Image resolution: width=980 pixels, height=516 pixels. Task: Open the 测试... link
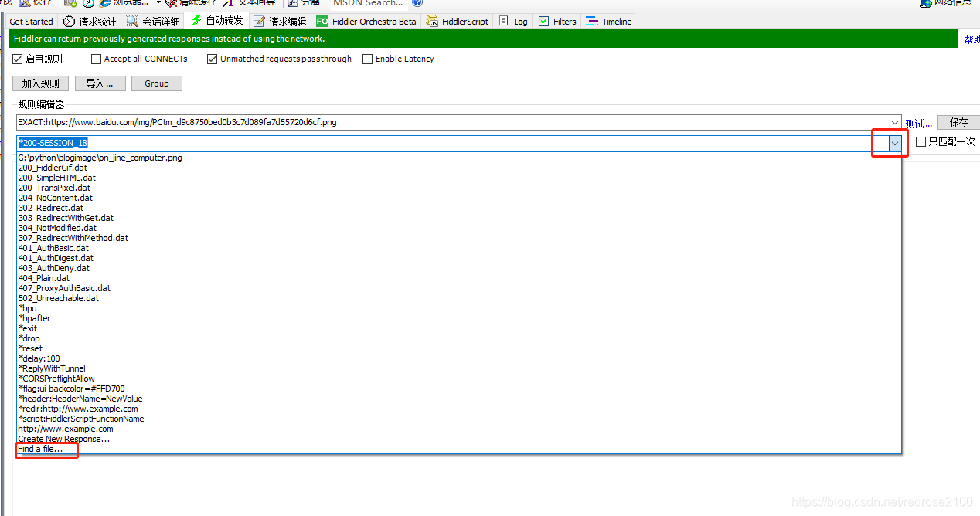pyautogui.click(x=919, y=123)
